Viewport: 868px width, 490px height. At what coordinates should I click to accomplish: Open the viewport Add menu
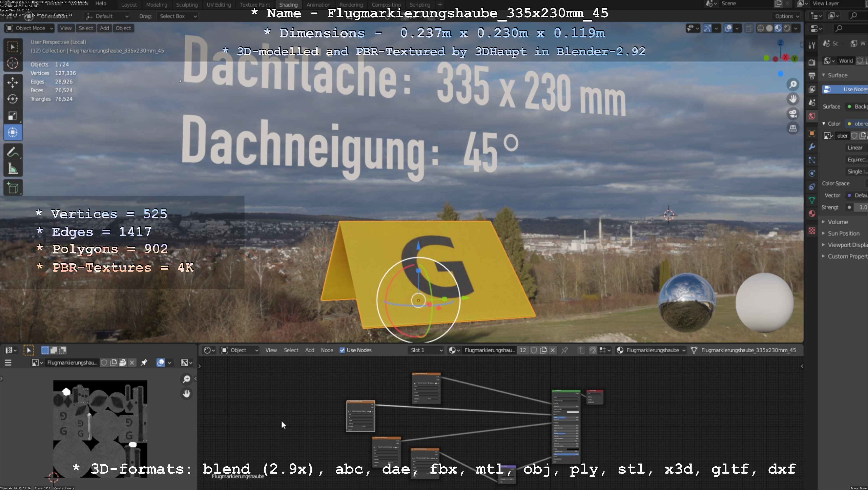click(x=104, y=28)
